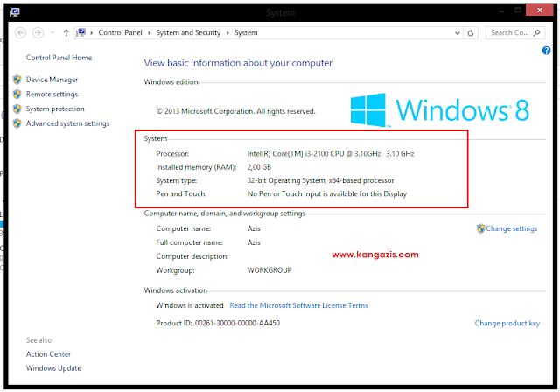Select No Pen or Touch Input text
Screen dimensions: 560x392
tap(326, 194)
